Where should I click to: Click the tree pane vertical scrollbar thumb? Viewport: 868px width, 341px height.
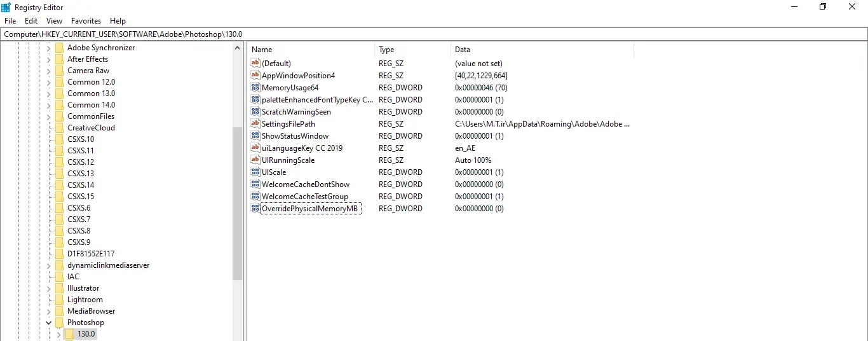(x=238, y=204)
